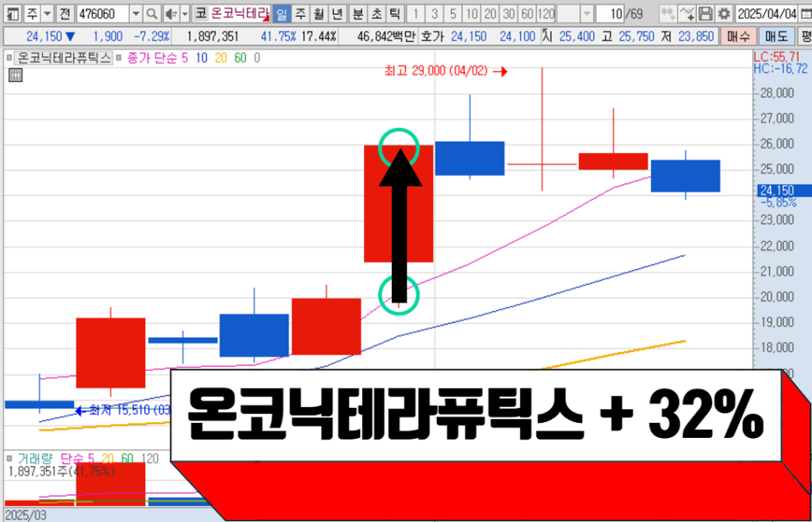The image size is (812, 522).
Task: Click the green 60 moving average label
Action: pyautogui.click(x=240, y=58)
